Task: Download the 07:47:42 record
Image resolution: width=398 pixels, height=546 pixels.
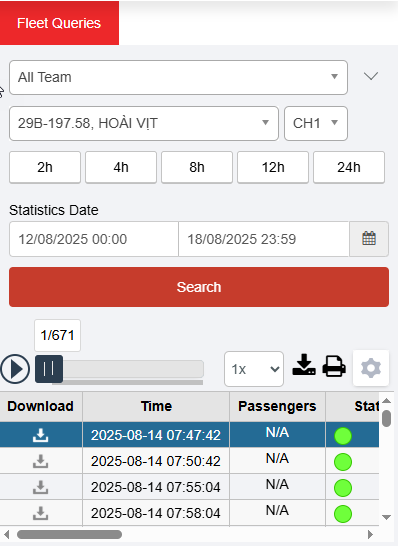Action: pos(40,435)
